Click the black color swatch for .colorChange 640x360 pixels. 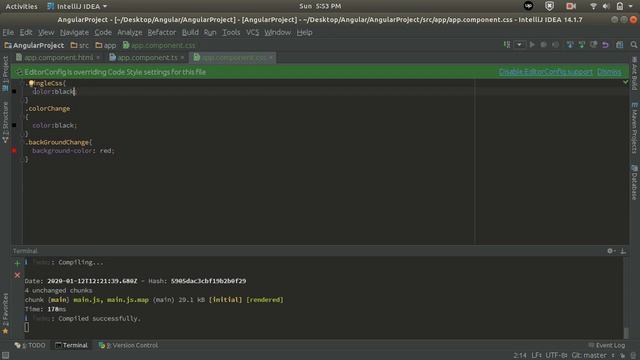pyautogui.click(x=14, y=125)
